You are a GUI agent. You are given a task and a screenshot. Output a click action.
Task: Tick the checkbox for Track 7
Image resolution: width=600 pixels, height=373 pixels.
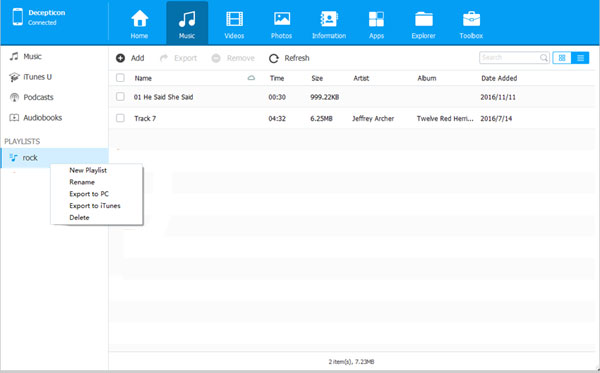pos(120,118)
